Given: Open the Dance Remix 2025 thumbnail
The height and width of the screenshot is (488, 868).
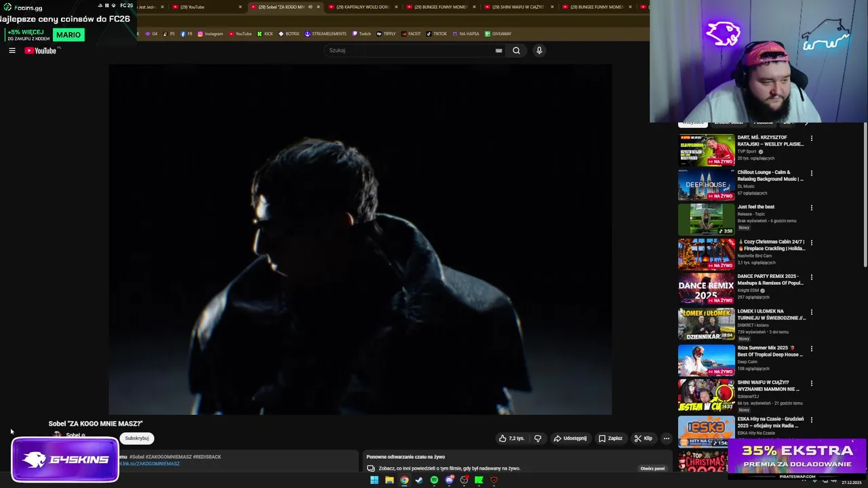Looking at the screenshot, I should 707,289.
